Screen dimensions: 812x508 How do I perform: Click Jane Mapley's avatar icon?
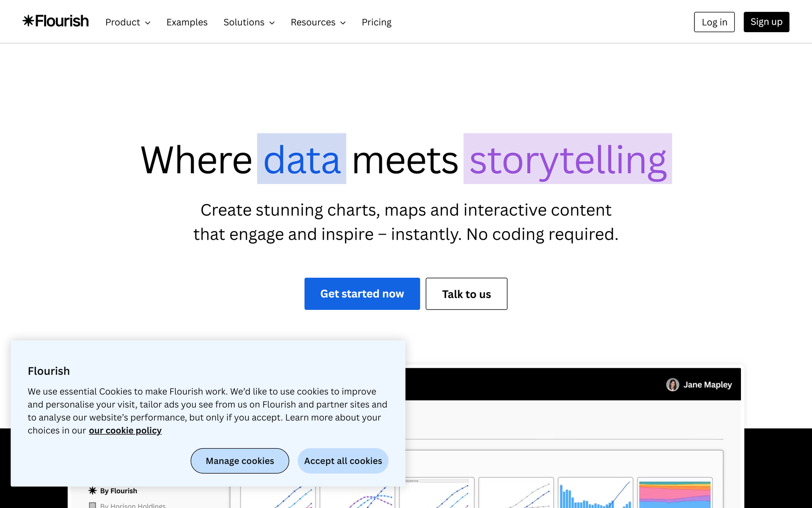pos(672,384)
